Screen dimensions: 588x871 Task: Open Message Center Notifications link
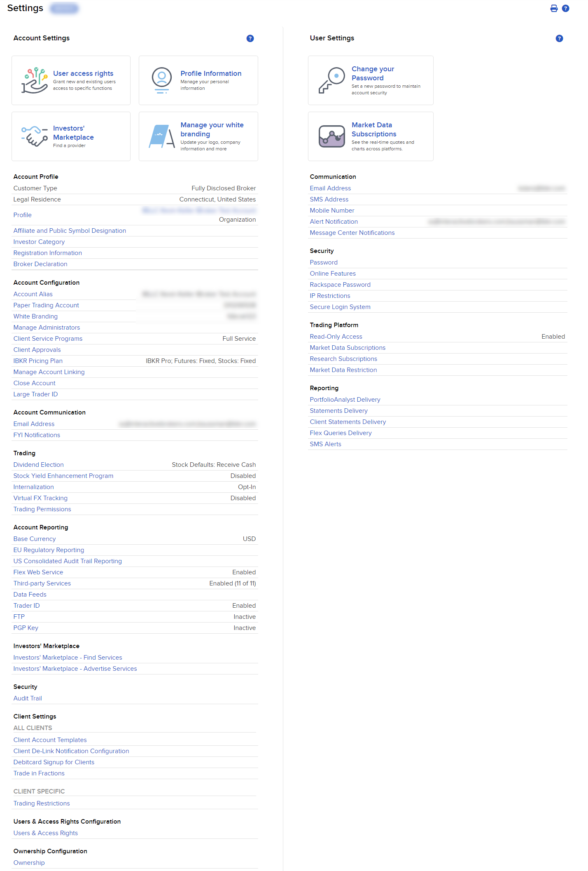(352, 233)
